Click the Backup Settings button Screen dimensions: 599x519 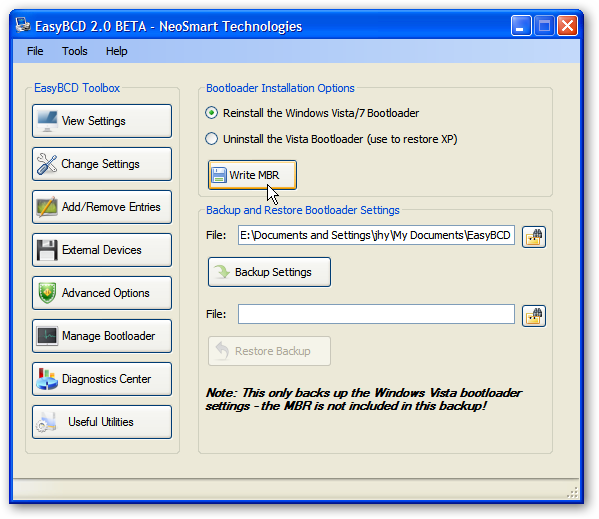269,272
